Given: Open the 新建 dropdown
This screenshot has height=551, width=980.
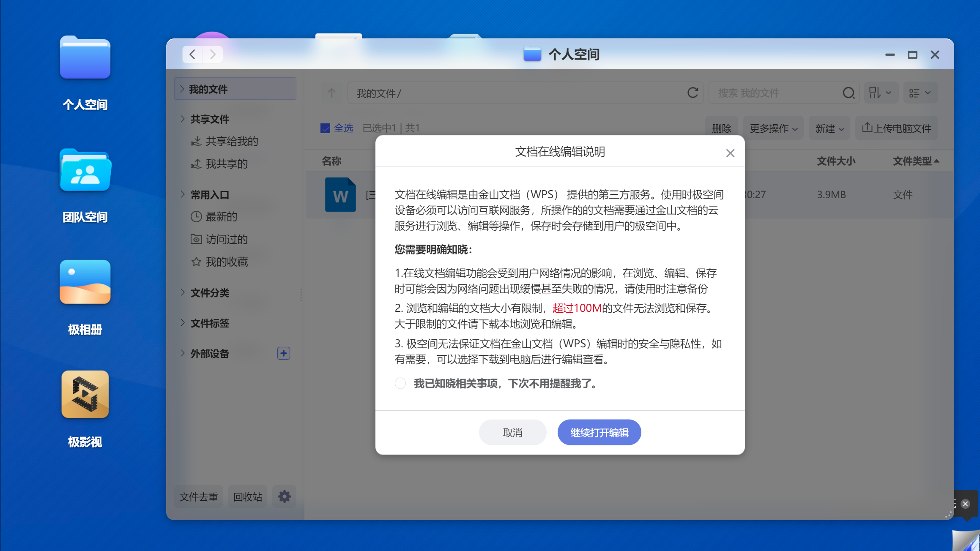Looking at the screenshot, I should [x=829, y=128].
